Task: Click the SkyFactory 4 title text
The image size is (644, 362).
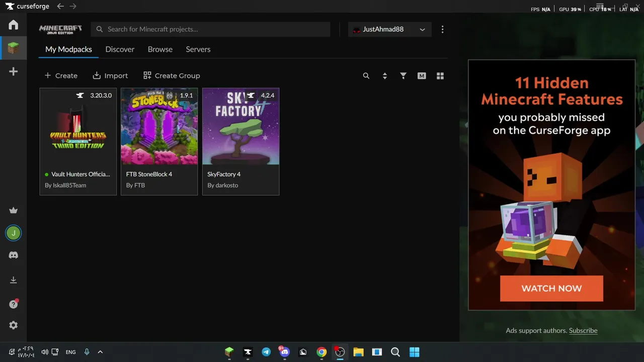Action: (224, 174)
